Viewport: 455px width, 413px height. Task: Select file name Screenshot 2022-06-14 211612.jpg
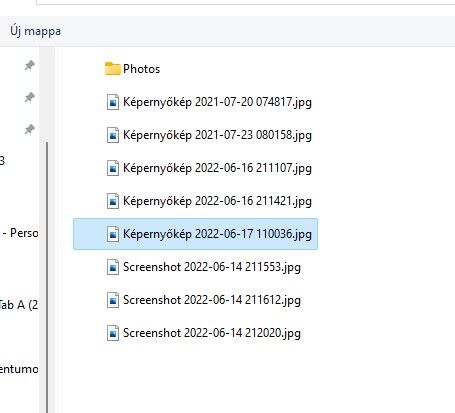[x=212, y=300]
